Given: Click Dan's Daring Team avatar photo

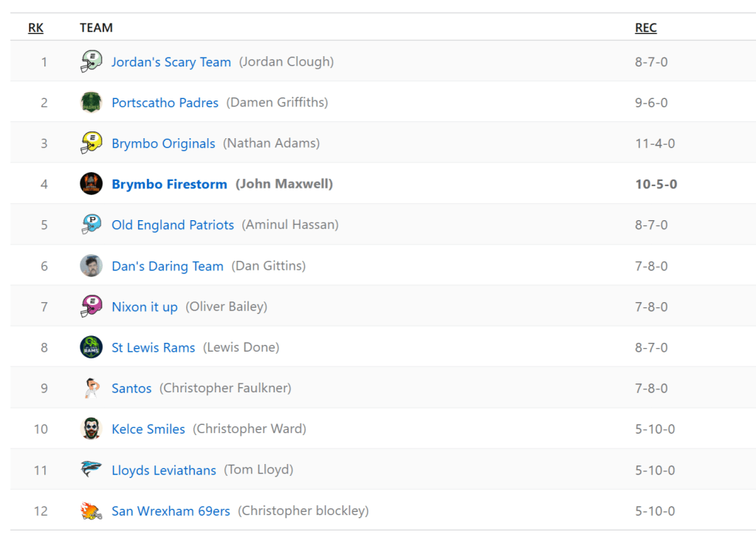Looking at the screenshot, I should pos(91,265).
